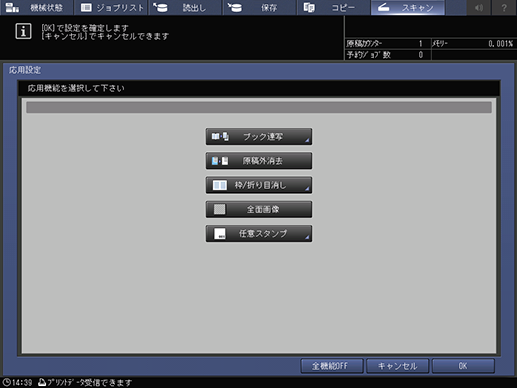Click the メモリー memory percentage readout
This screenshot has height=388, width=517.
click(x=500, y=44)
